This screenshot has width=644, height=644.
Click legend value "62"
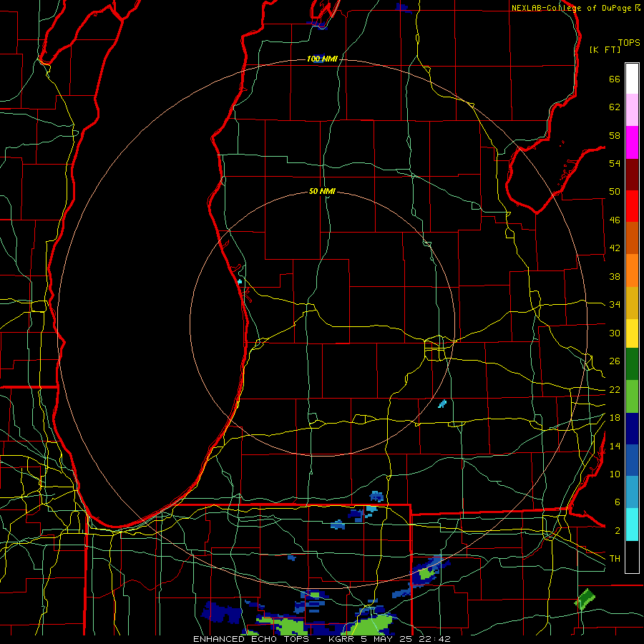[x=615, y=107]
